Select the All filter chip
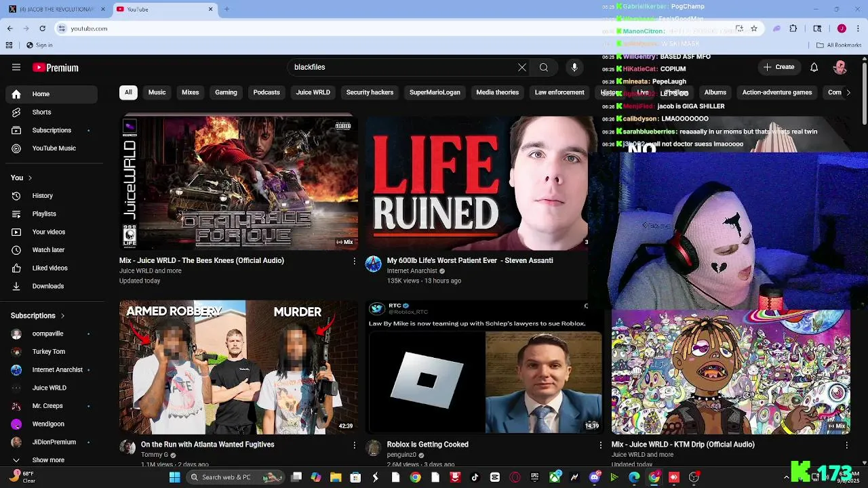The height and width of the screenshot is (488, 868). pyautogui.click(x=128, y=92)
